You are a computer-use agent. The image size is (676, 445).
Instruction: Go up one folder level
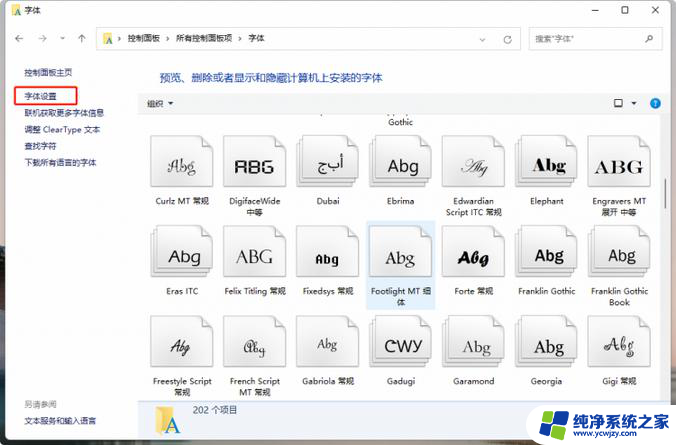(81, 38)
